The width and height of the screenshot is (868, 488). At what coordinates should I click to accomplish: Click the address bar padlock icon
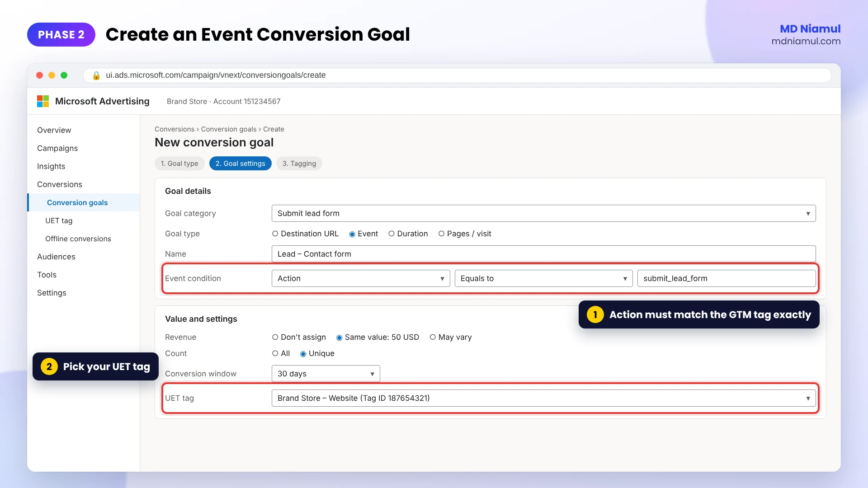pyautogui.click(x=96, y=75)
